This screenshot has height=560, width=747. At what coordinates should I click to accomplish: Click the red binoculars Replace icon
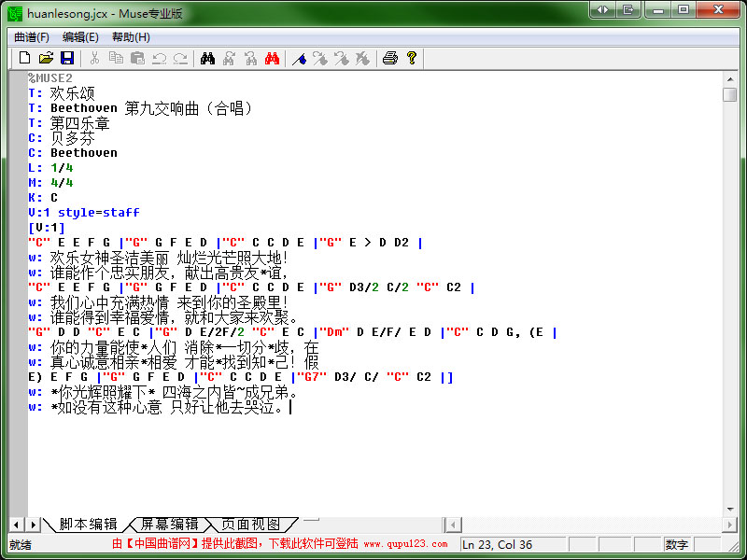click(272, 58)
